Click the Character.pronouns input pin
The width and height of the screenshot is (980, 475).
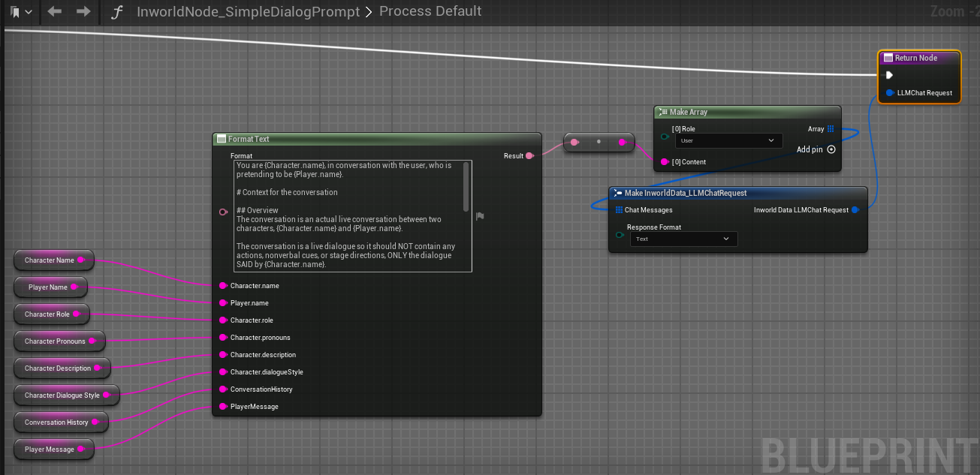pyautogui.click(x=223, y=338)
